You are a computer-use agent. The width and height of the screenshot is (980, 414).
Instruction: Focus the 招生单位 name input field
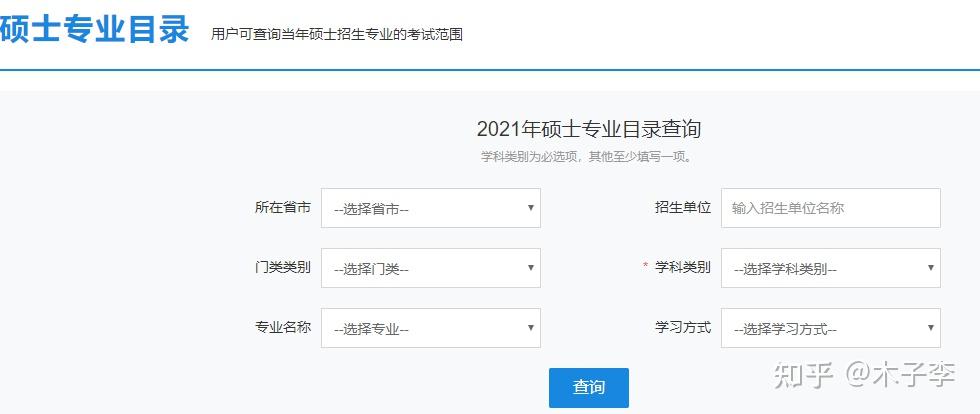coord(830,208)
